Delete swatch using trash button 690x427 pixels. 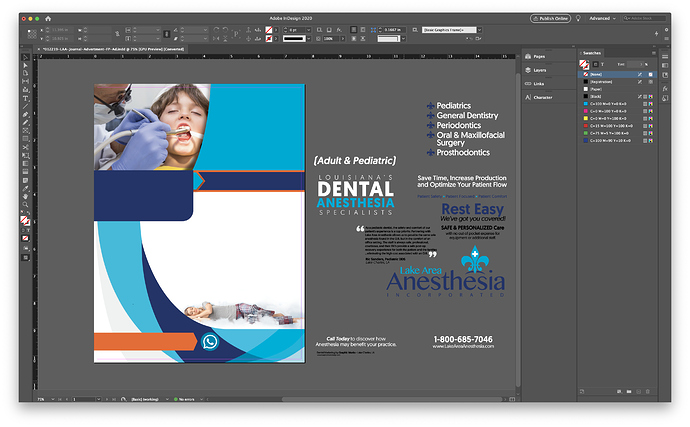point(648,391)
